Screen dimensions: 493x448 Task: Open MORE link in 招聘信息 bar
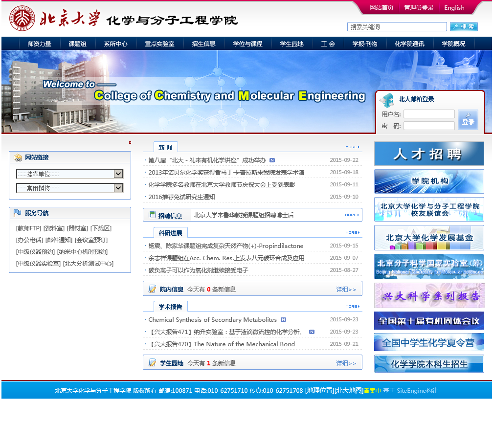pos(352,215)
